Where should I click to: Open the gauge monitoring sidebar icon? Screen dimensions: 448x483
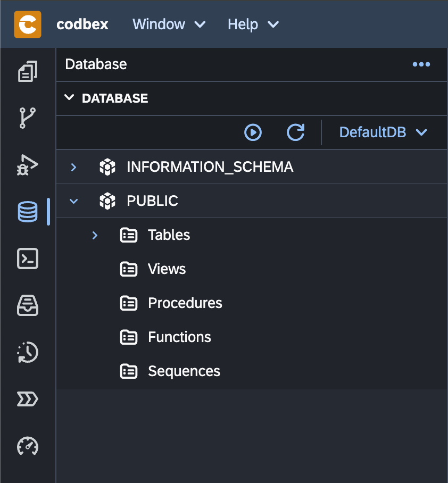[x=28, y=446]
